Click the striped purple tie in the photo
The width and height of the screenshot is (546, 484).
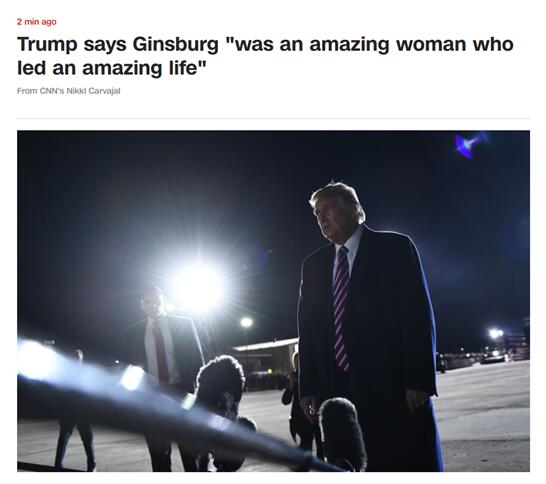(x=341, y=309)
